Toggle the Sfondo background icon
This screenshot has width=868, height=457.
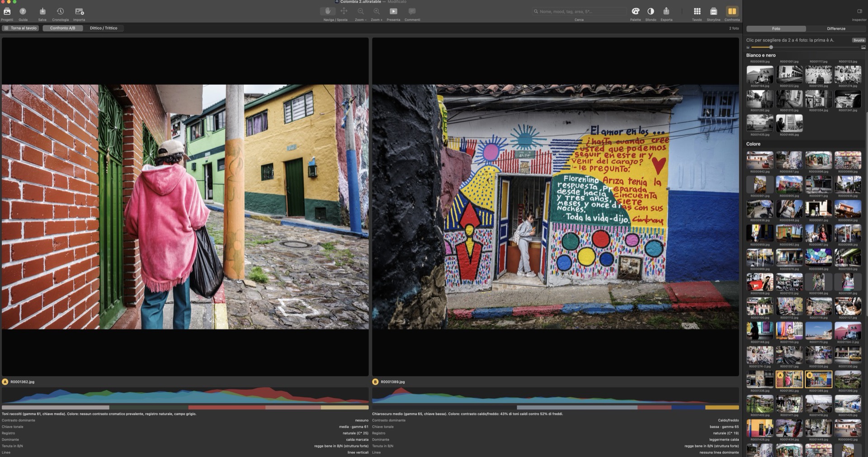(651, 11)
